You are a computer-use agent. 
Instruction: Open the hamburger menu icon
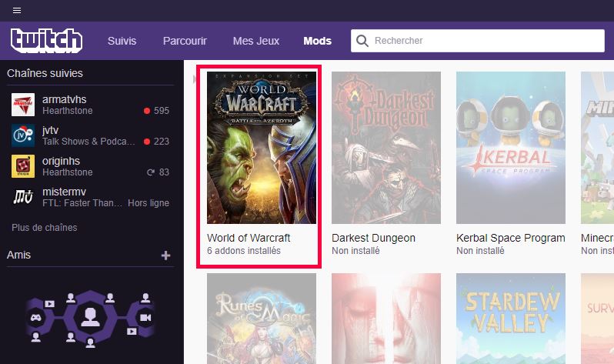click(17, 11)
